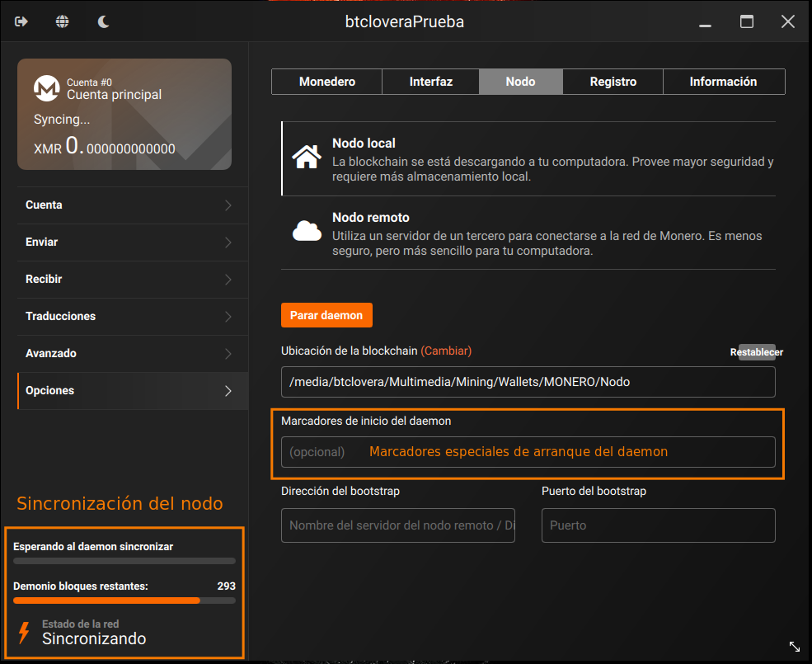
Task: Click the Esperando al daemon progress bar
Action: pyautogui.click(x=124, y=561)
